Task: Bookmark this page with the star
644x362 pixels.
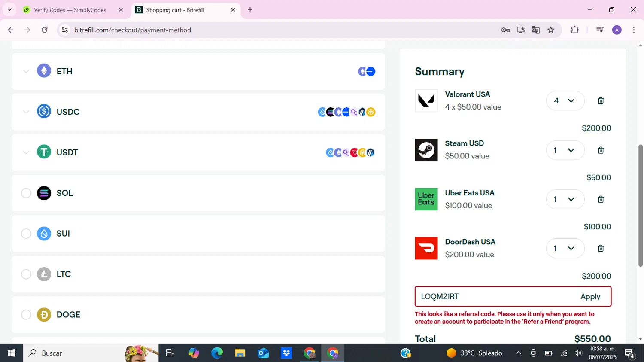Action: [x=551, y=30]
